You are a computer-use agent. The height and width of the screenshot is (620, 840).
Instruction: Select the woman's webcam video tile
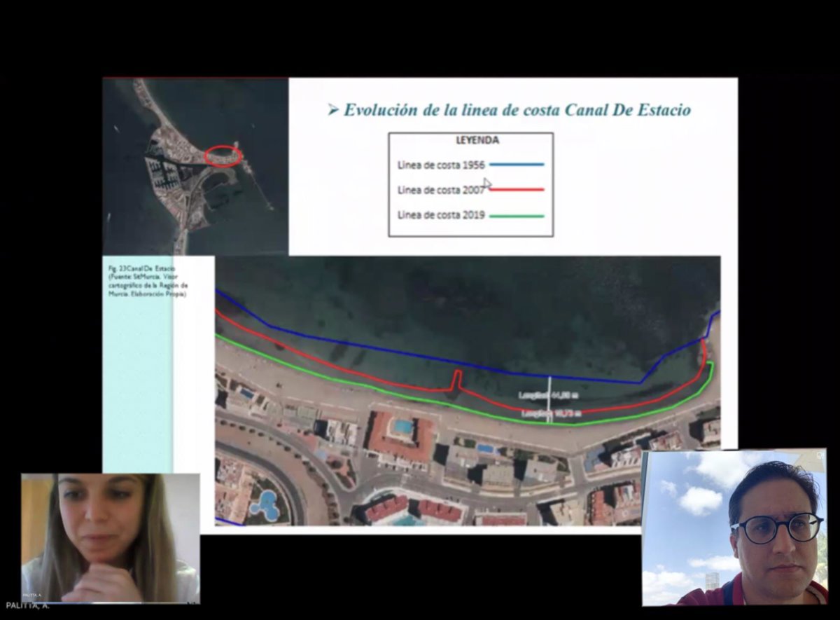pyautogui.click(x=110, y=538)
